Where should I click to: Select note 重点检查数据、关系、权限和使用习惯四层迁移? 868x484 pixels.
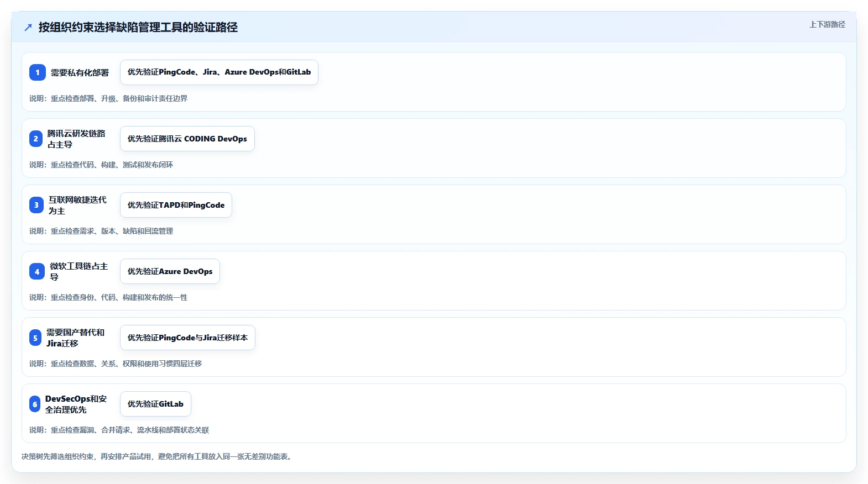coord(126,364)
